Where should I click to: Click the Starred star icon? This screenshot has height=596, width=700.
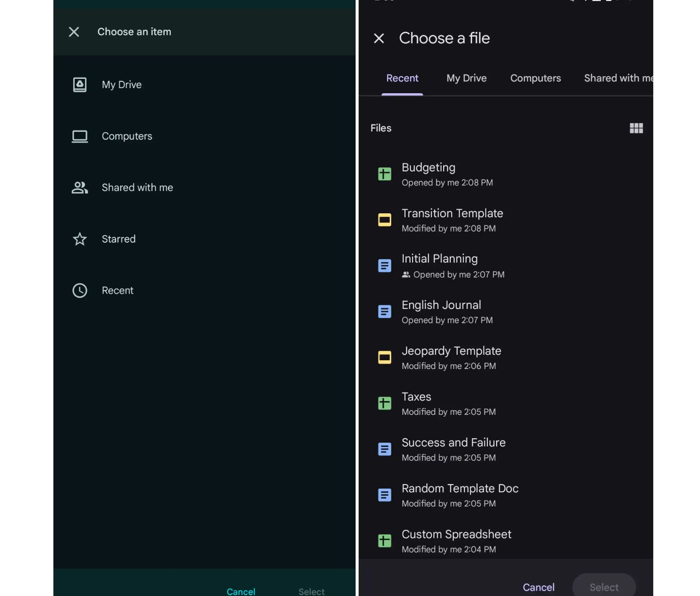[80, 239]
